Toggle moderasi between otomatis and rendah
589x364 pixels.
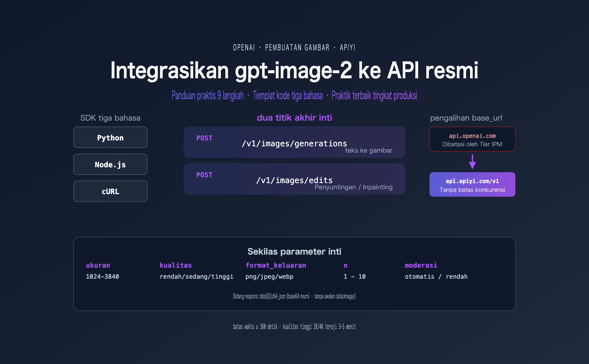click(x=436, y=276)
